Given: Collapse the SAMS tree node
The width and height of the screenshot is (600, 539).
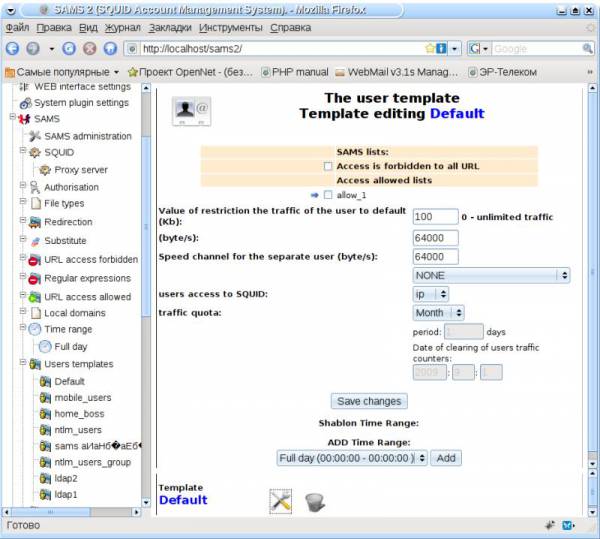Looking at the screenshot, I should [12, 116].
